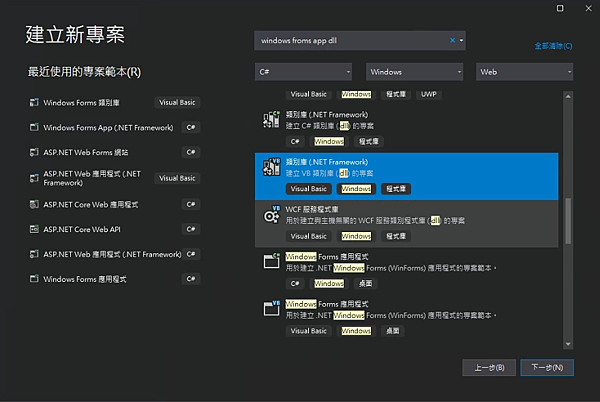Click the UWP tag in the top result row
The image size is (600, 402).
[x=429, y=94]
